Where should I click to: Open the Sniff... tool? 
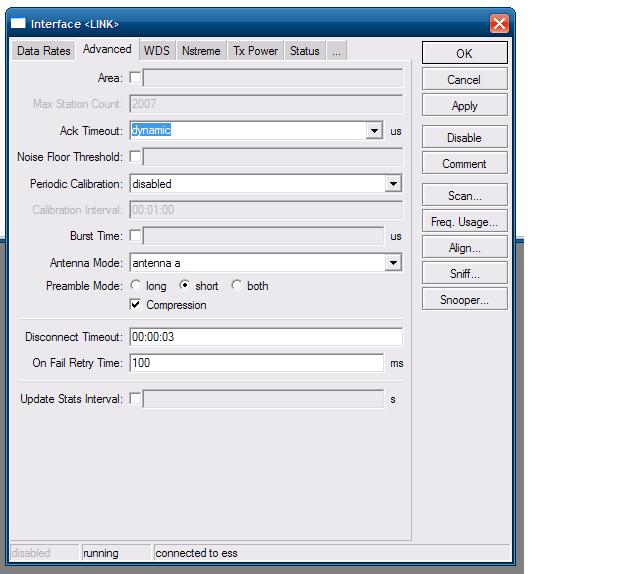(x=464, y=274)
